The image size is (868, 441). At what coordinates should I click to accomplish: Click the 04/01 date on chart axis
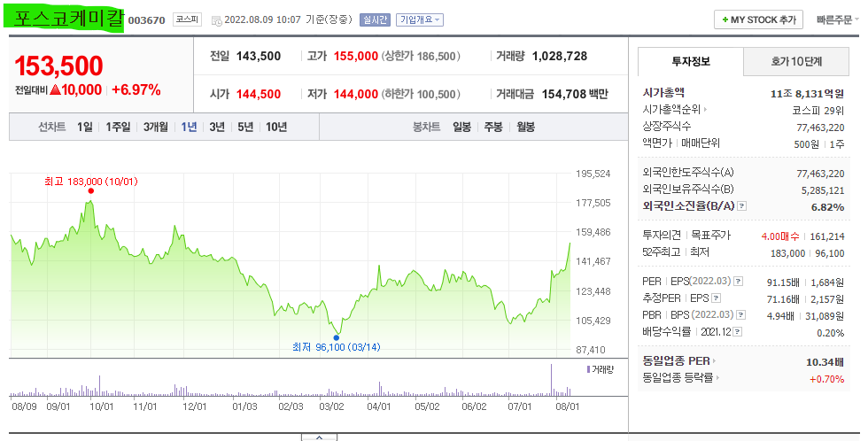pos(379,406)
